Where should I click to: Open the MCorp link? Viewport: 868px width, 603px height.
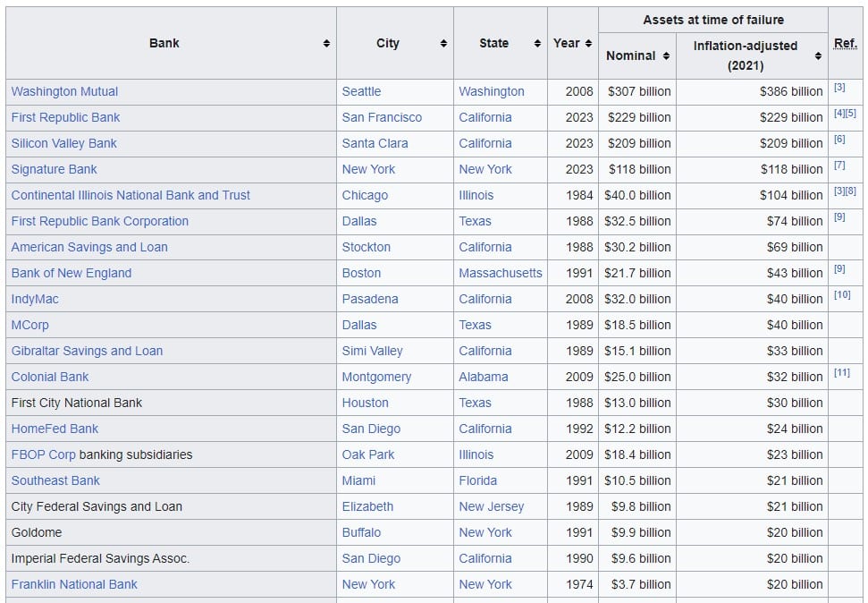pos(29,325)
